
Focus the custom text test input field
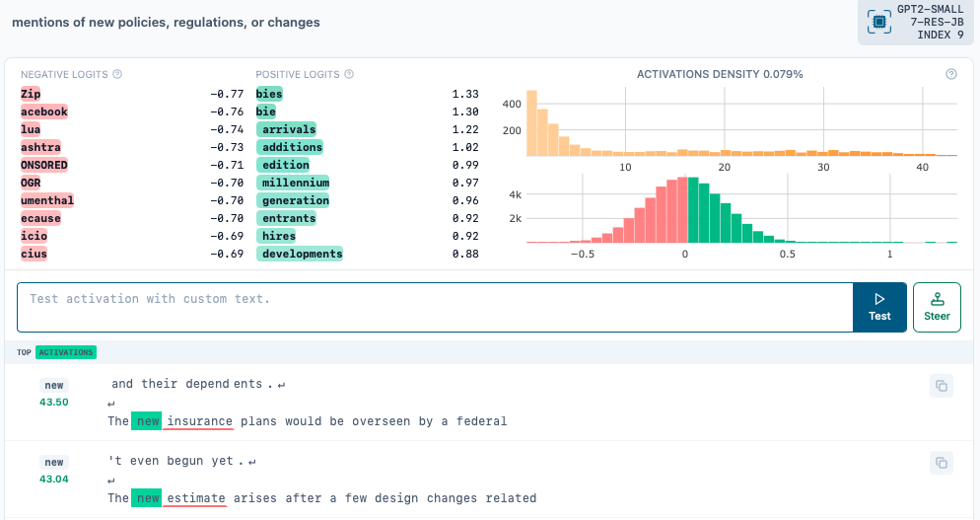[434, 307]
